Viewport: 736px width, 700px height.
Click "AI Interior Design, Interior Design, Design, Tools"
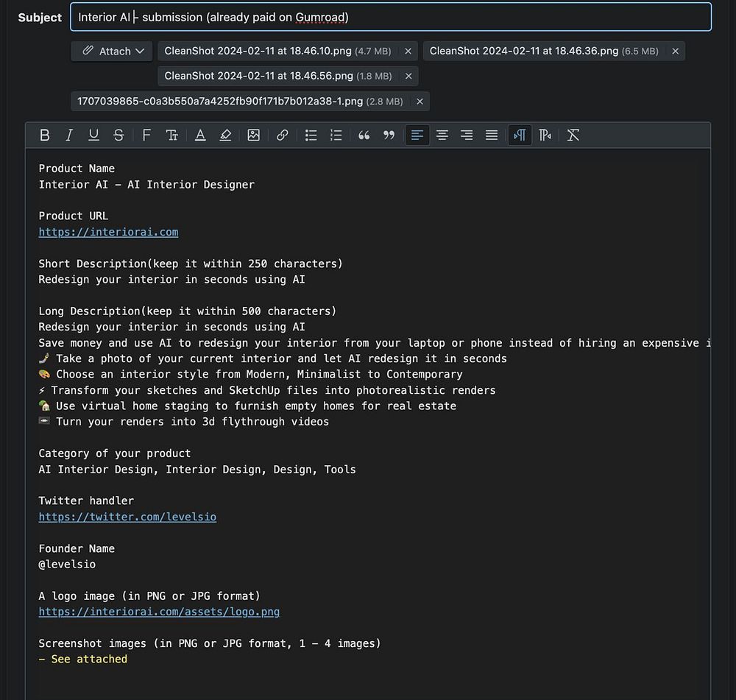[197, 470]
